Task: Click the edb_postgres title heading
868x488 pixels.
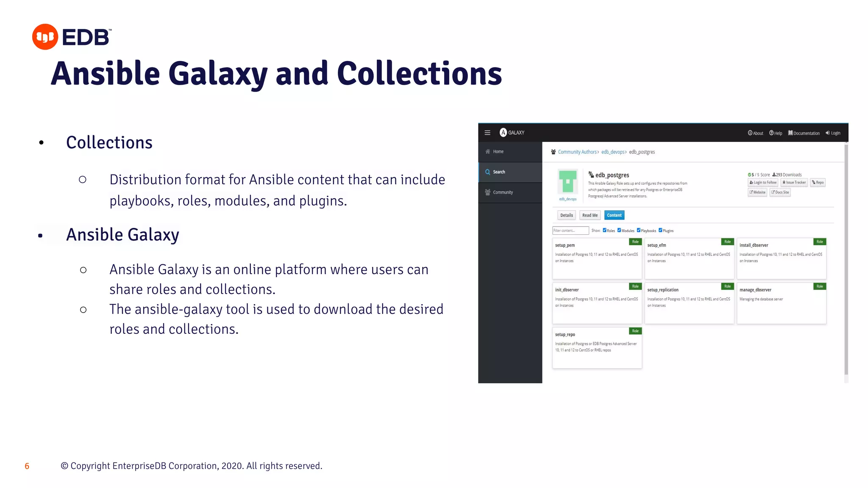Action: [x=612, y=175]
